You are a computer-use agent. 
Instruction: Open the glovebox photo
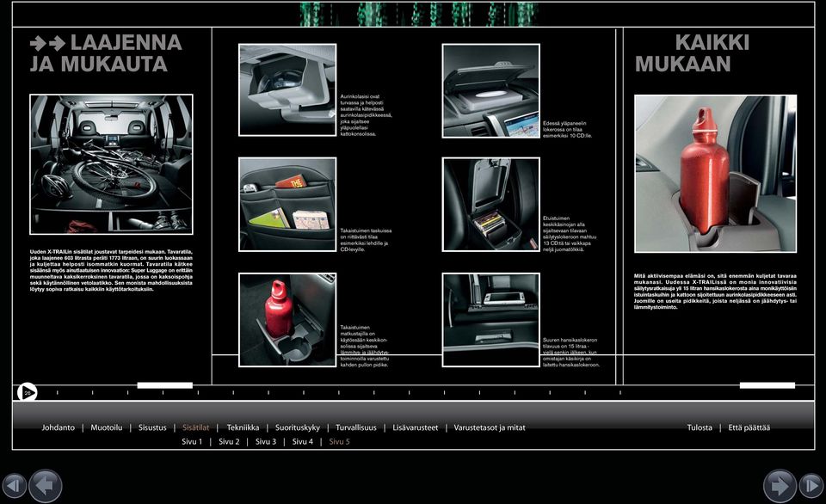point(491,320)
